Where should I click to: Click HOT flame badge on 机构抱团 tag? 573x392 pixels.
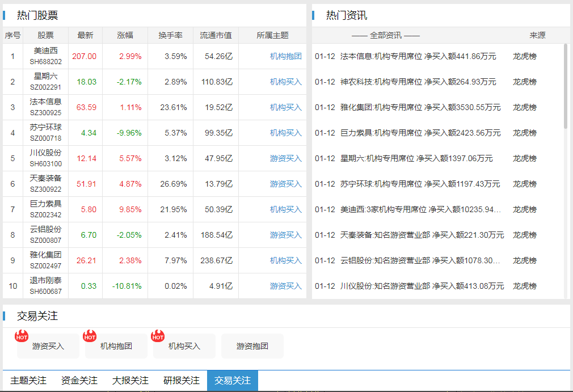[90, 336]
